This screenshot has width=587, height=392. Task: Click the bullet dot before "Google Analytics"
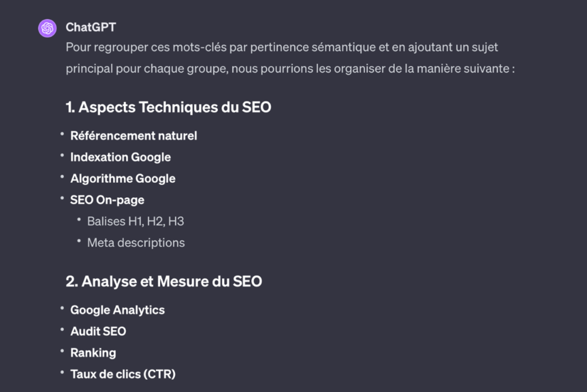62,309
